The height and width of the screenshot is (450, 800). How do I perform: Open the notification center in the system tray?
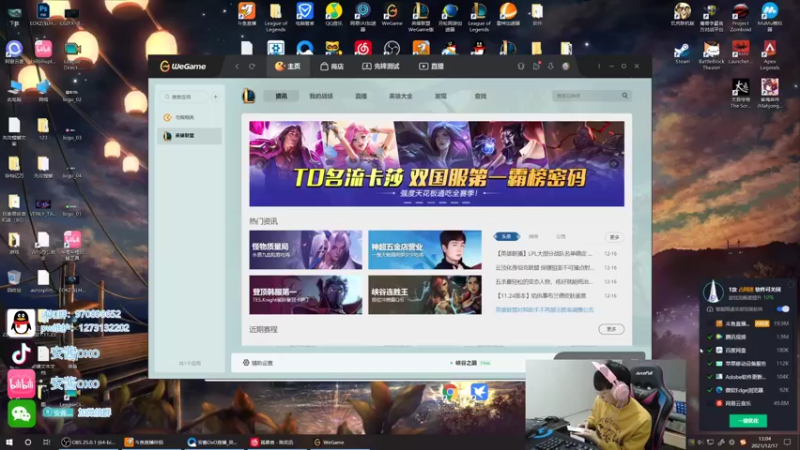pyautogui.click(x=788, y=442)
